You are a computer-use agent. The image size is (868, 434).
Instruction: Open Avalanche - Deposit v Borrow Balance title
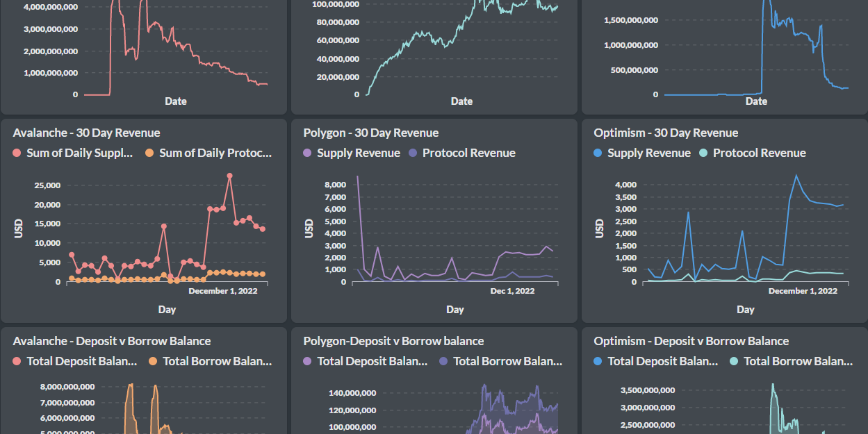point(112,341)
